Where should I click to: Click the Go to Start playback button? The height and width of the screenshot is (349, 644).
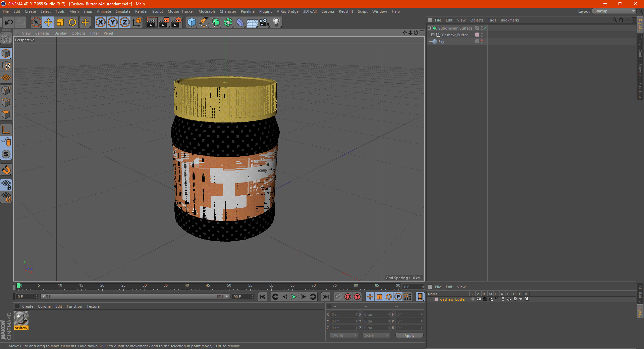(263, 297)
